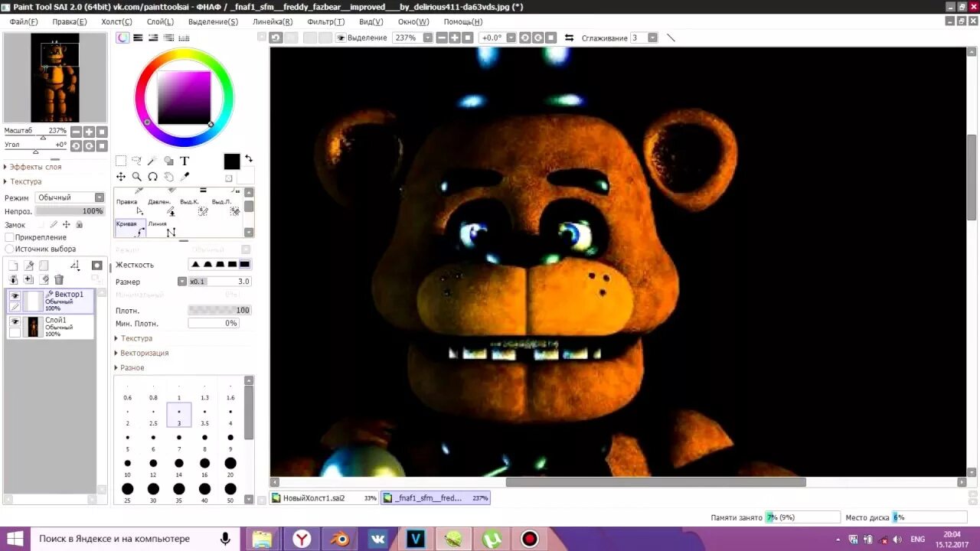Viewport: 980px width, 551px height.
Task: Click the navigator thumbnail preview
Action: tap(54, 77)
